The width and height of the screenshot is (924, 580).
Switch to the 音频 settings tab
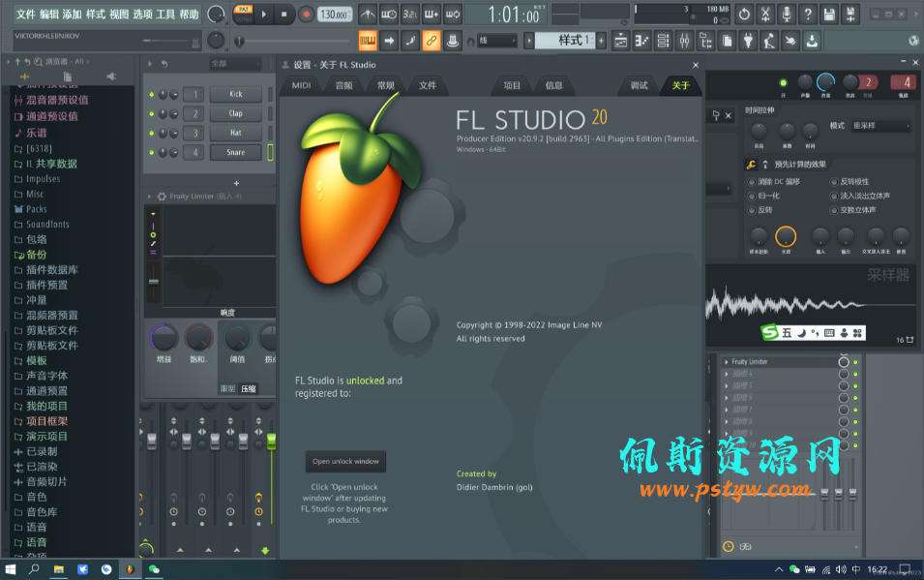[x=343, y=85]
